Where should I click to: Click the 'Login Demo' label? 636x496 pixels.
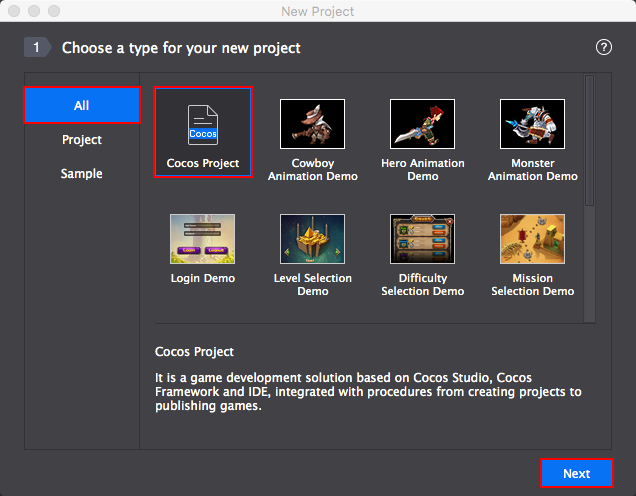(203, 278)
